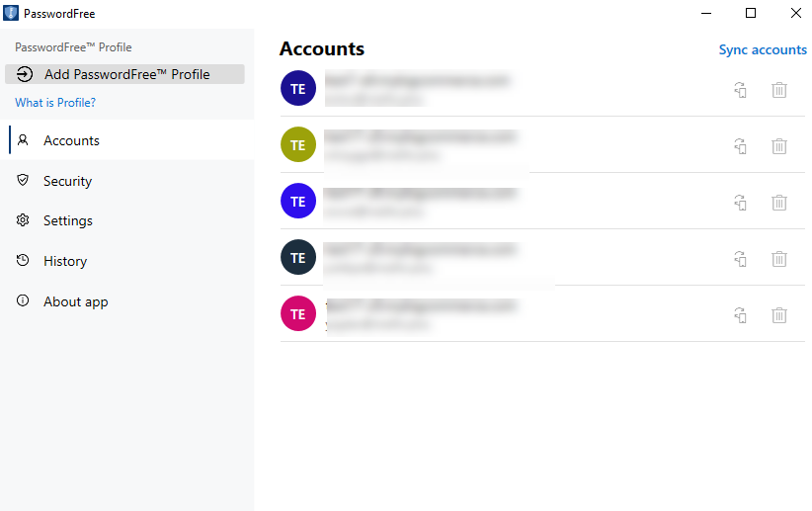Go to Settings in the sidebar
The height and width of the screenshot is (511, 812).
tap(67, 220)
